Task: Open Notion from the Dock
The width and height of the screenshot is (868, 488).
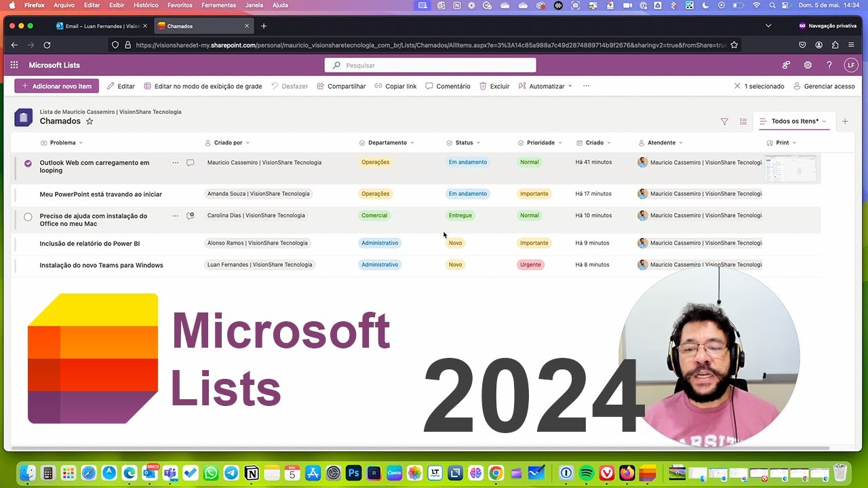Action: tap(252, 472)
